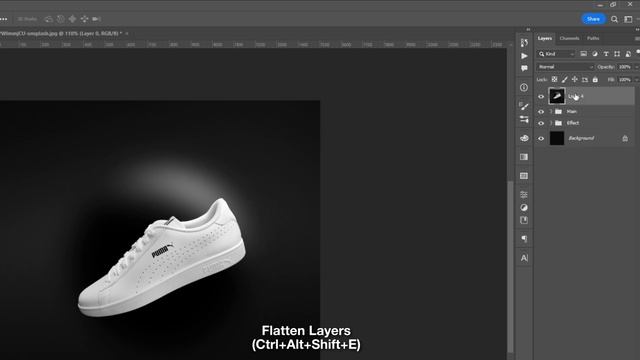Open the Clone Source panel icon
Image resolution: width=640 pixels, height=360 pixels.
pos(524,138)
